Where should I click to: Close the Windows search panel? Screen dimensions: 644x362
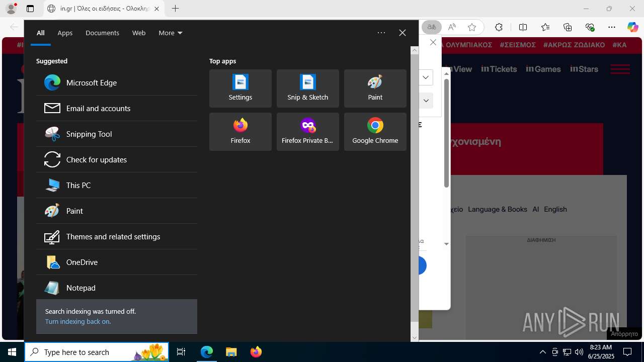click(403, 33)
